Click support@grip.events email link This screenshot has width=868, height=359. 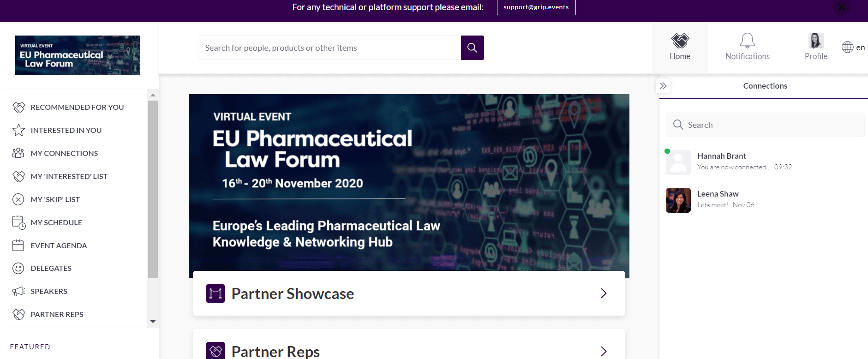pos(536,7)
